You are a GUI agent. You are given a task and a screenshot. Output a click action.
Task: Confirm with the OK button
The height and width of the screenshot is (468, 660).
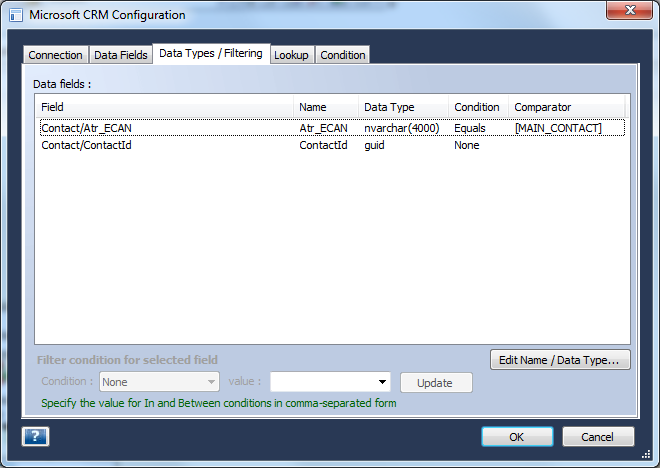click(517, 436)
